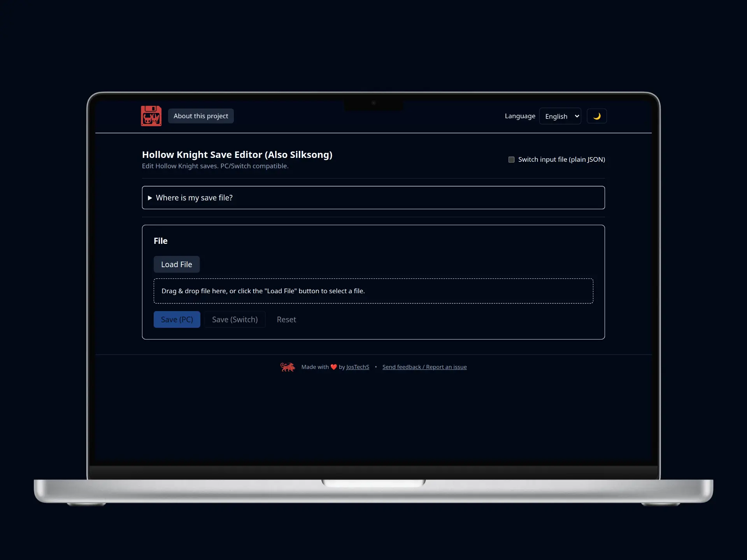Click the Hollow Knight Save Editor heading
Viewport: 747px width, 560px height.
[x=237, y=155]
